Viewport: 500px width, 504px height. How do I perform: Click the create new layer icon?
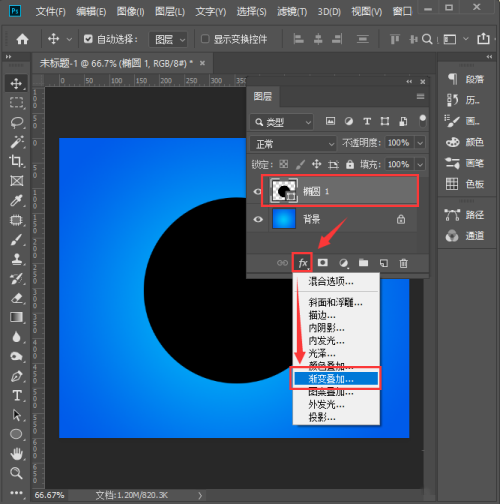(x=384, y=263)
